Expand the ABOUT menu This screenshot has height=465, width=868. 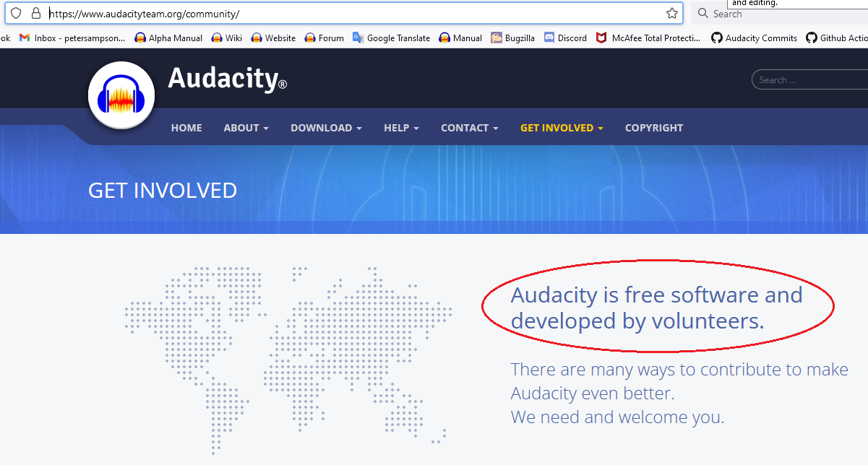pyautogui.click(x=246, y=128)
